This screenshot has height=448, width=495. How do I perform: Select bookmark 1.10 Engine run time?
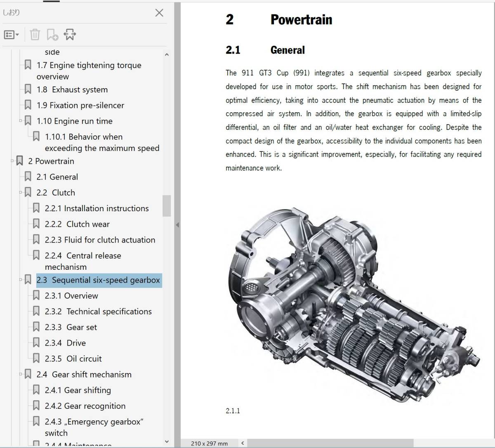coord(74,121)
